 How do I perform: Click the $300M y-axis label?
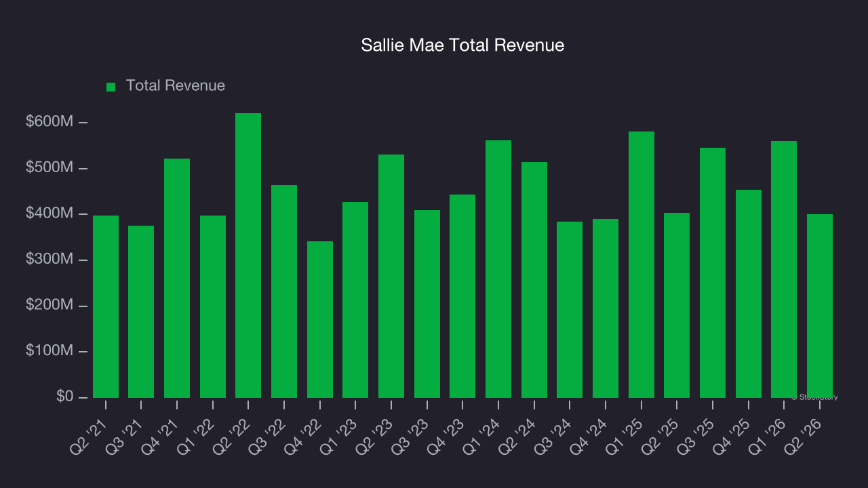[x=50, y=260]
